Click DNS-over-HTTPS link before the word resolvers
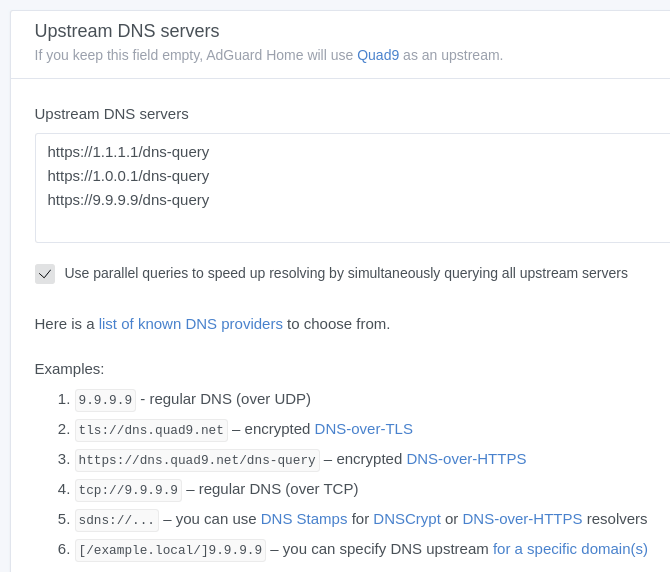The height and width of the screenshot is (572, 670). (522, 519)
